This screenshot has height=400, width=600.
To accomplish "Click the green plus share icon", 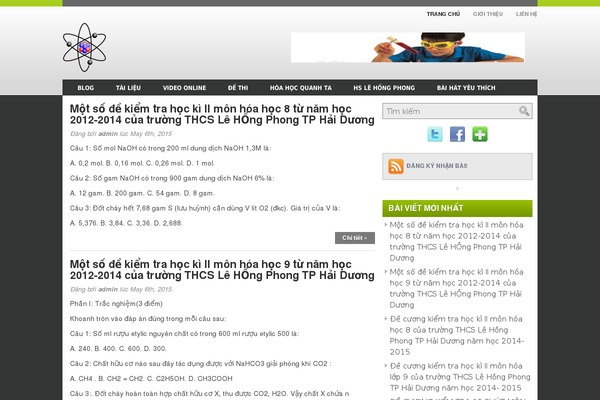I will coord(480,134).
